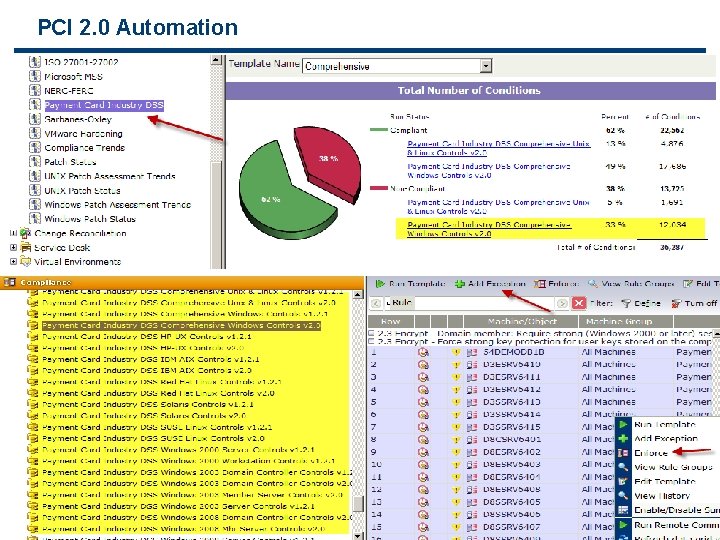
Task: Open the highlighted Non-Compliant Windows Controls 33% link
Action: pos(489,229)
